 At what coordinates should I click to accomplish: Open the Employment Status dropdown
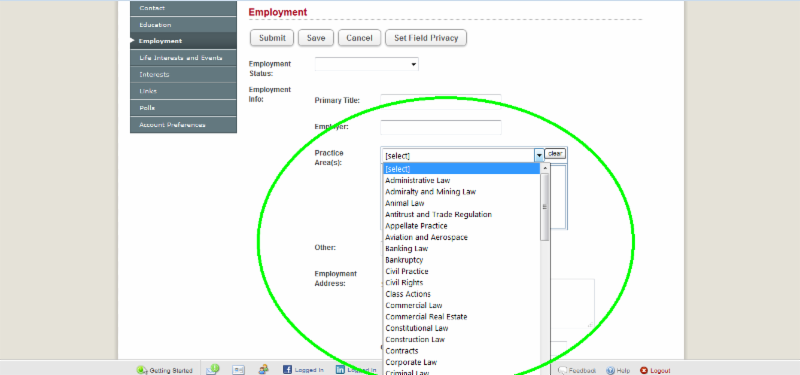click(367, 64)
